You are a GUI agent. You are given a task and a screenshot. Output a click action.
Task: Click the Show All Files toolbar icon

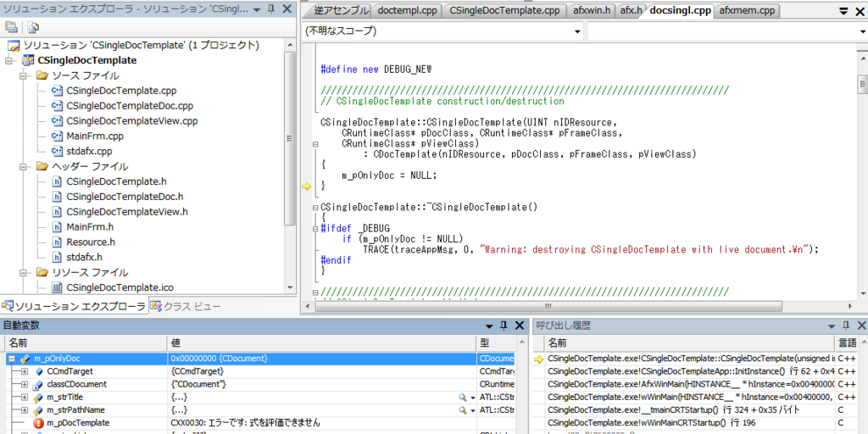point(33,26)
